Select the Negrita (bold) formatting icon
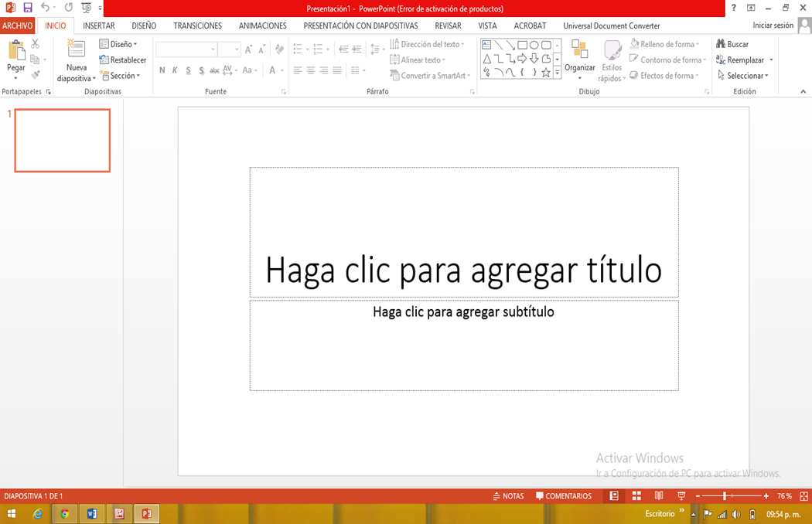 tap(162, 70)
